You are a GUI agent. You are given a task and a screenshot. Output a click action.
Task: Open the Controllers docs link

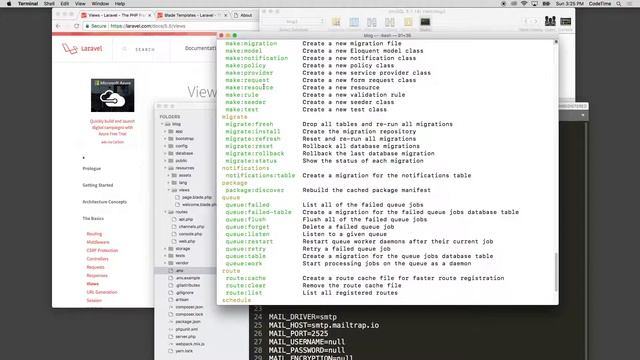coord(98,259)
